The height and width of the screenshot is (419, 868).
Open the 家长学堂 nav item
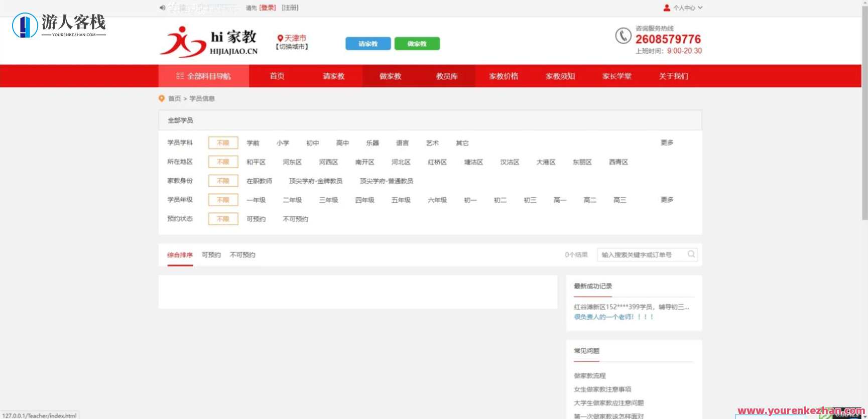[x=617, y=76]
